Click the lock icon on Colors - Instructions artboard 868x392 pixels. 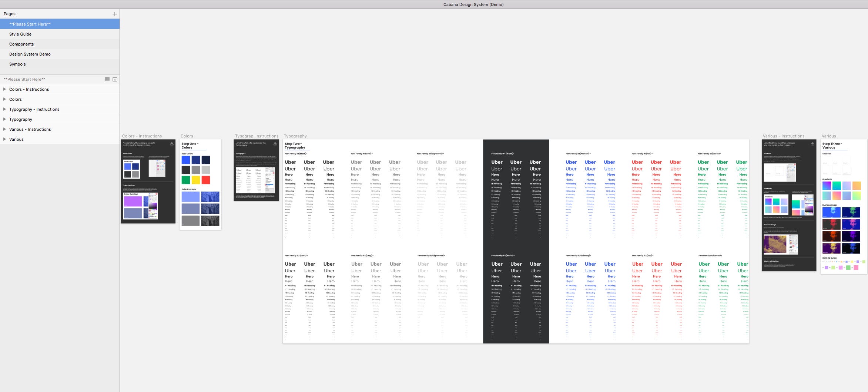[x=172, y=144]
